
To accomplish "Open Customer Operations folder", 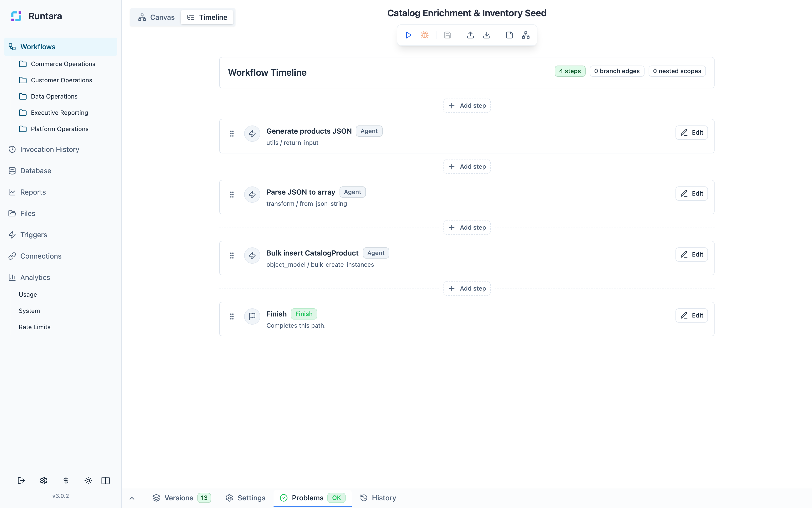I will (x=61, y=80).
